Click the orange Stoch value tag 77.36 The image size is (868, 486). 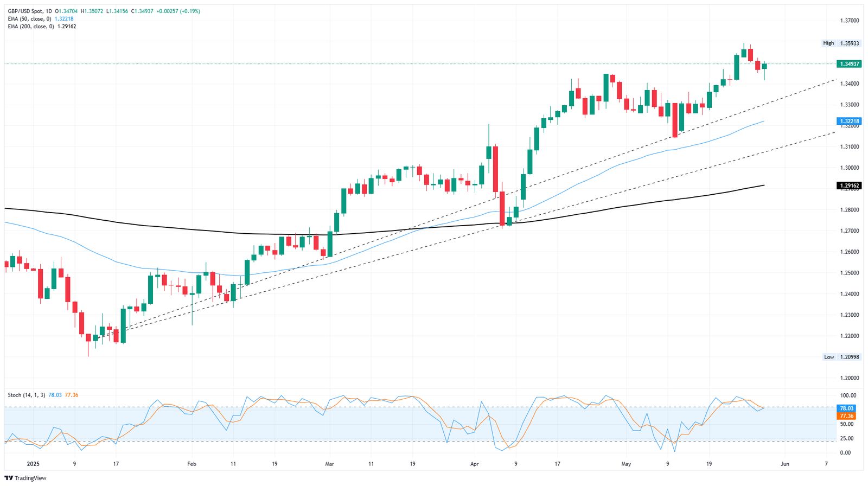pos(846,416)
